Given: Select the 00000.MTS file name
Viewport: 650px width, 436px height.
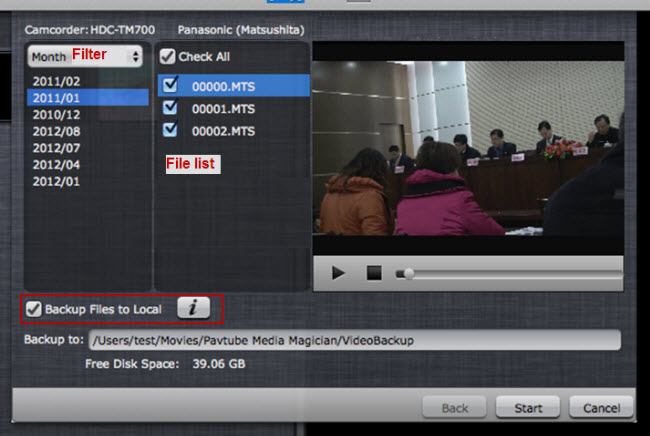Looking at the screenshot, I should tap(223, 87).
